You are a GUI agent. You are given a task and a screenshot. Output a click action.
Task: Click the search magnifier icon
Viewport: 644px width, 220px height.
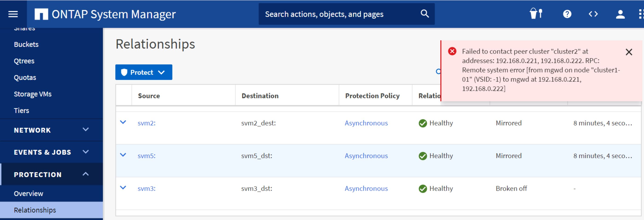[x=425, y=14]
